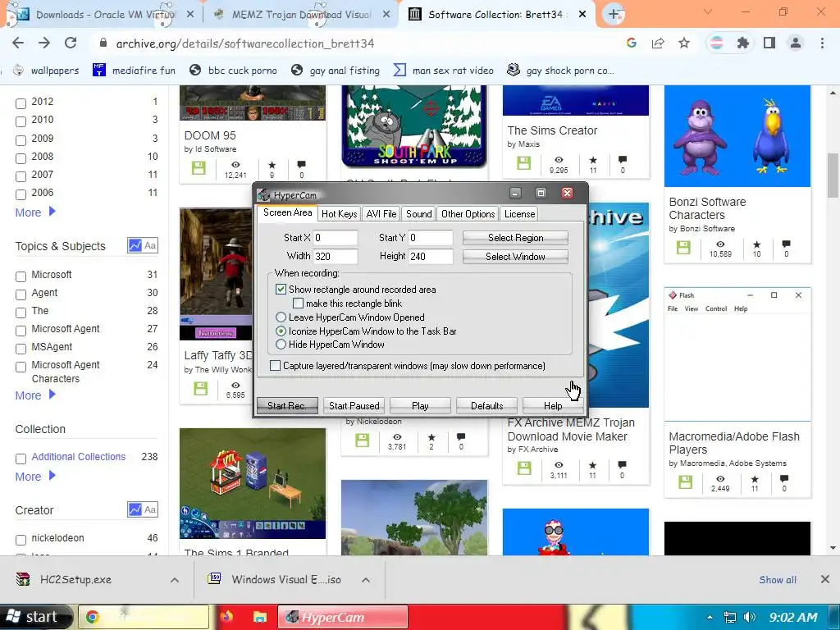Click Show all downloads link
The image size is (840, 630).
[778, 580]
